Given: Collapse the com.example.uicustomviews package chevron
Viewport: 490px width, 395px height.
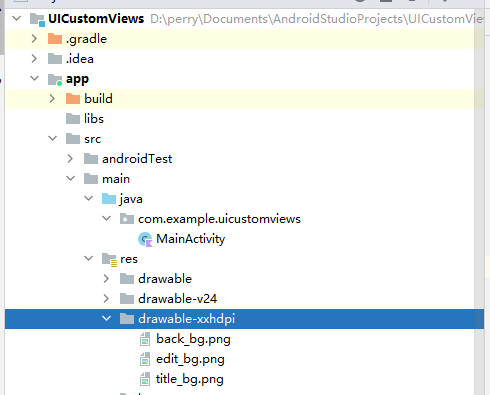Looking at the screenshot, I should click(x=106, y=218).
